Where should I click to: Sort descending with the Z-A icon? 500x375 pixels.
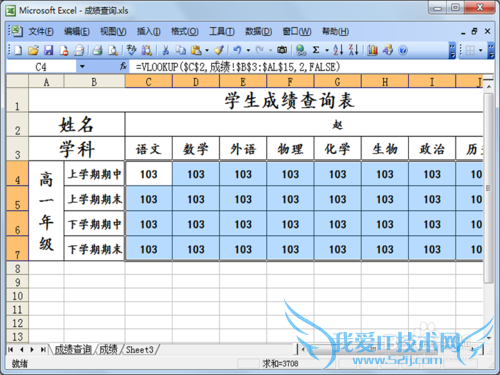coord(353,50)
